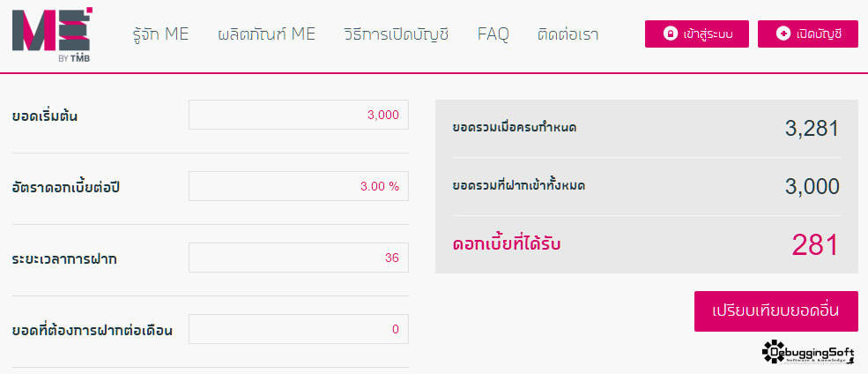Open the รู้จัก ME menu item

pyautogui.click(x=161, y=34)
